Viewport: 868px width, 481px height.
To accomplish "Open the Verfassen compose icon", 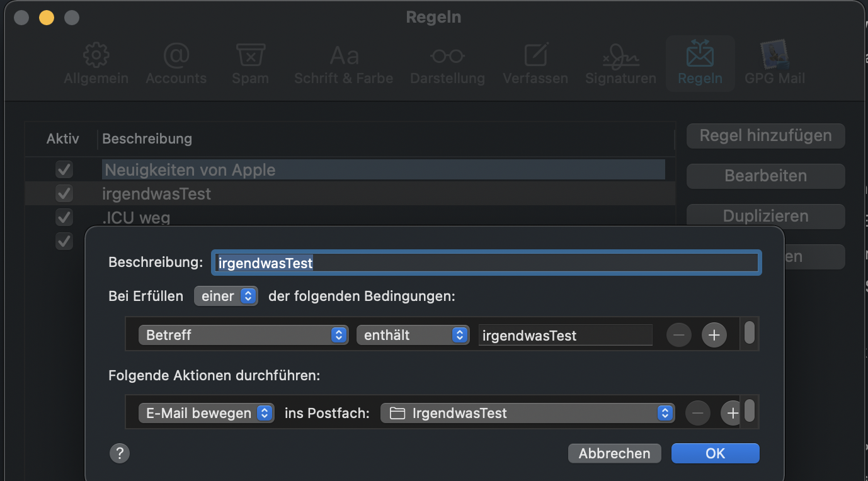I will click(535, 56).
